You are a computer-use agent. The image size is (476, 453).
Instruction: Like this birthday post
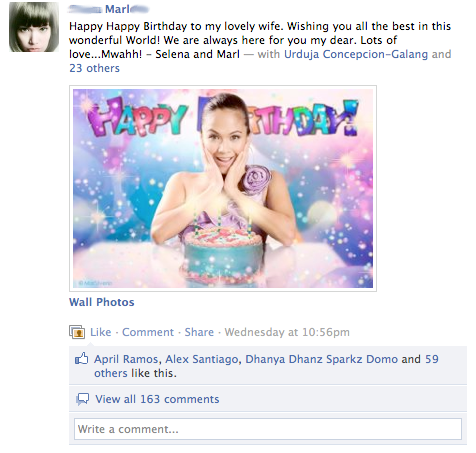coord(101,332)
